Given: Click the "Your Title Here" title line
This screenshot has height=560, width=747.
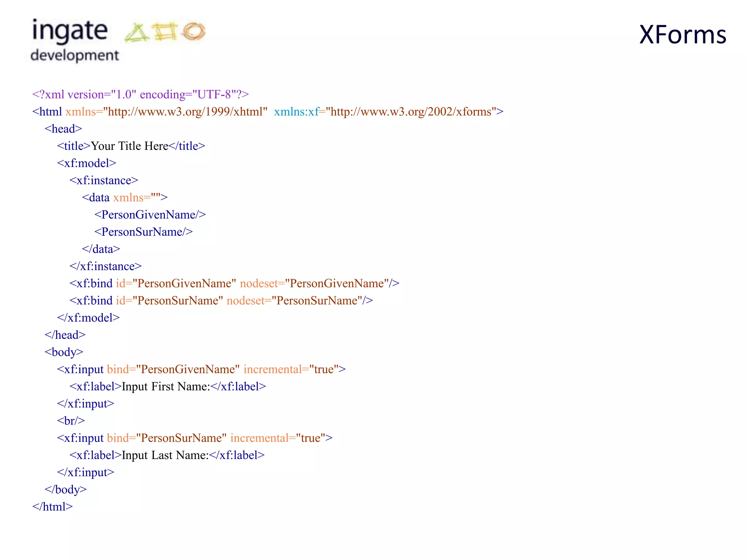Looking at the screenshot, I should (131, 146).
